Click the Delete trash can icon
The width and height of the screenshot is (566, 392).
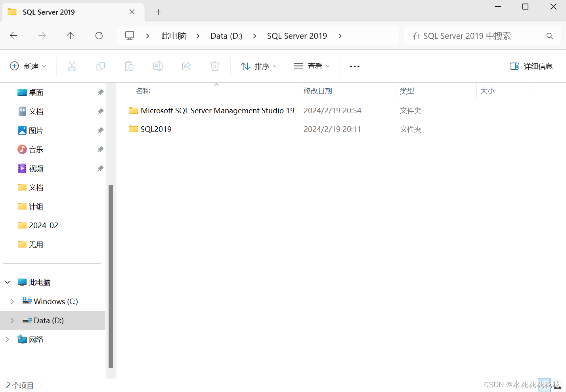coord(215,66)
